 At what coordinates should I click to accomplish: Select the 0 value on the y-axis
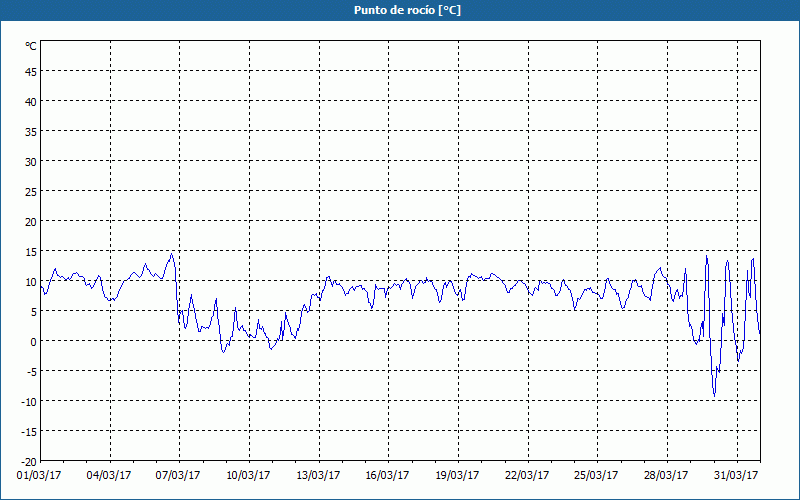tap(34, 342)
